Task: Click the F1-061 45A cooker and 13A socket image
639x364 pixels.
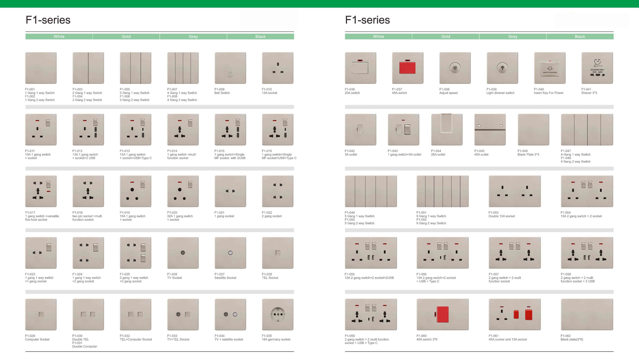Action: (515, 314)
